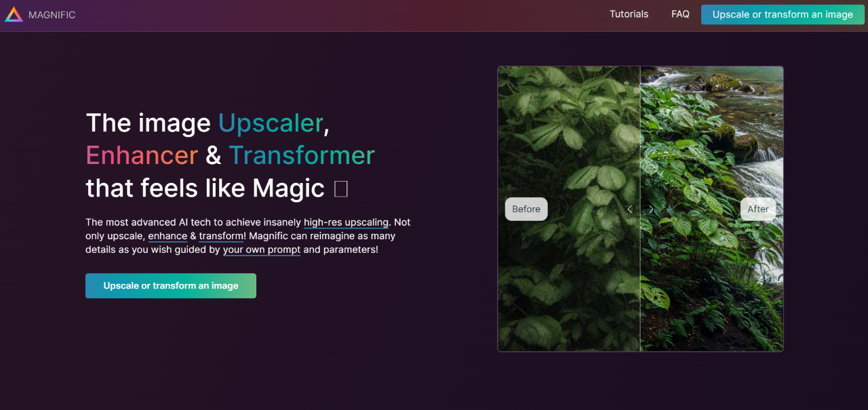Click the before/after divider handle

coord(640,209)
